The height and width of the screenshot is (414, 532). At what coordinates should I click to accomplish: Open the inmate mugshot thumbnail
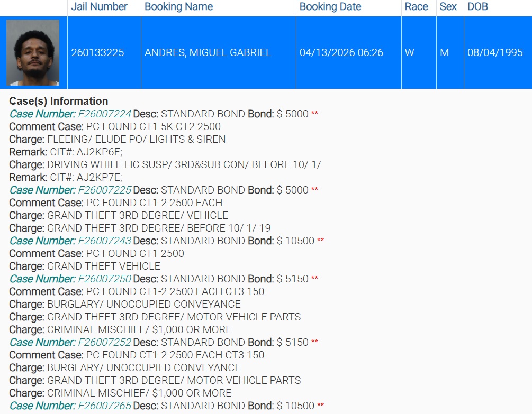pyautogui.click(x=33, y=52)
